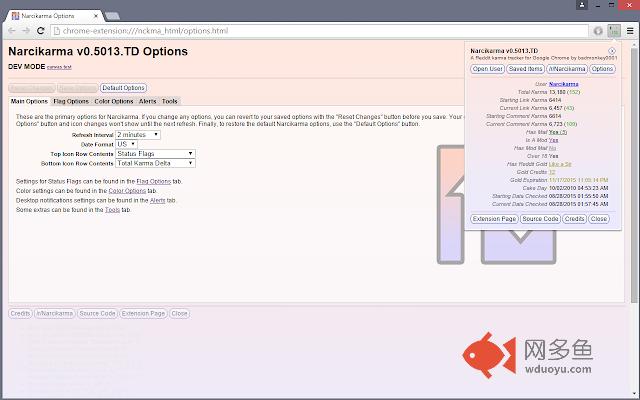Click the page icon in the address bar

pyautogui.click(x=57, y=31)
